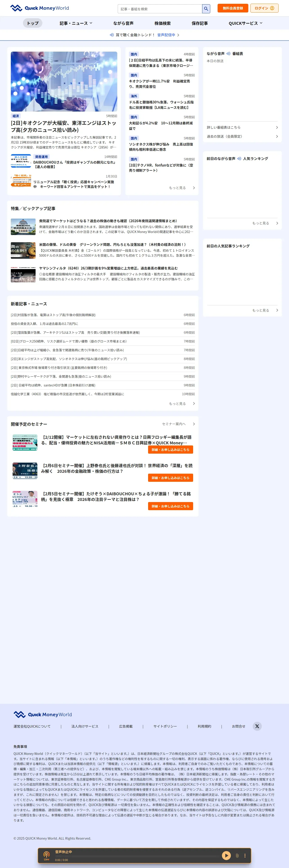Click speaker icon beside 人気ランキング heading
Image resolution: width=289 pixels, height=868 pixels.
pos(239,158)
